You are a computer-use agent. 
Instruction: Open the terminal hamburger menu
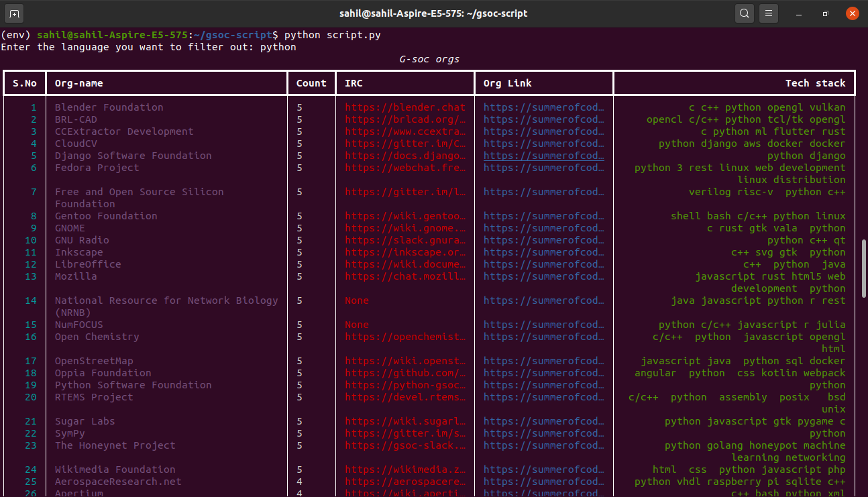point(769,13)
